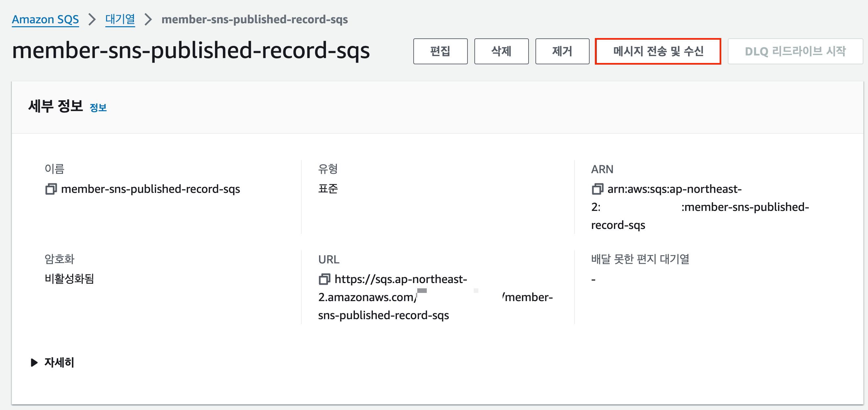Viewport: 868px width, 410px height.
Task: Click the arrow after 대기열 breadcrumb
Action: coord(148,19)
